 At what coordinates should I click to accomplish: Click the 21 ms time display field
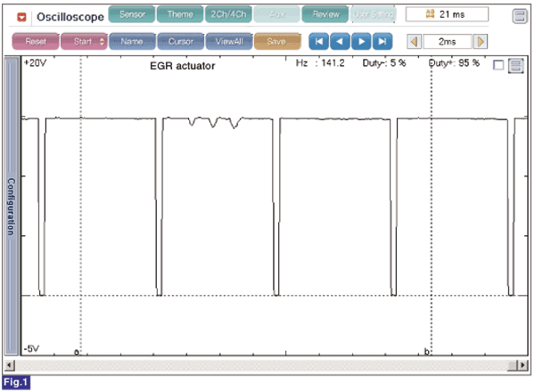[x=447, y=14]
